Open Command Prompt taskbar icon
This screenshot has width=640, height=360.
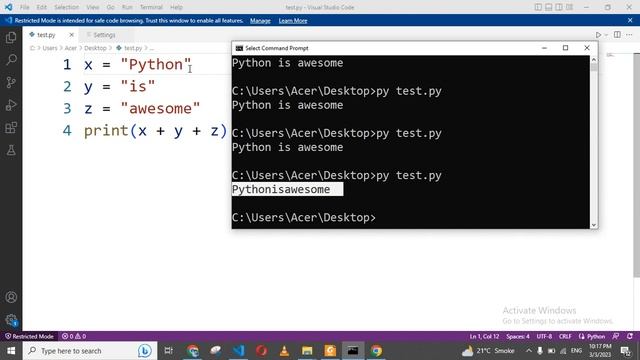click(353, 351)
